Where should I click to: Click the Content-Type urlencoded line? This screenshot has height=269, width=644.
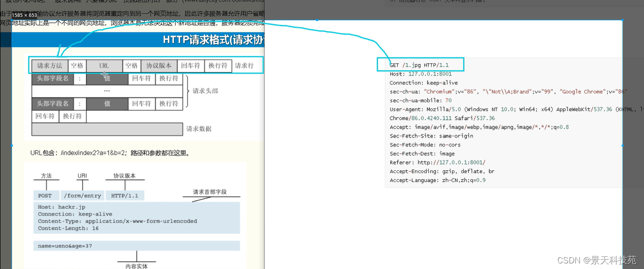(x=117, y=221)
